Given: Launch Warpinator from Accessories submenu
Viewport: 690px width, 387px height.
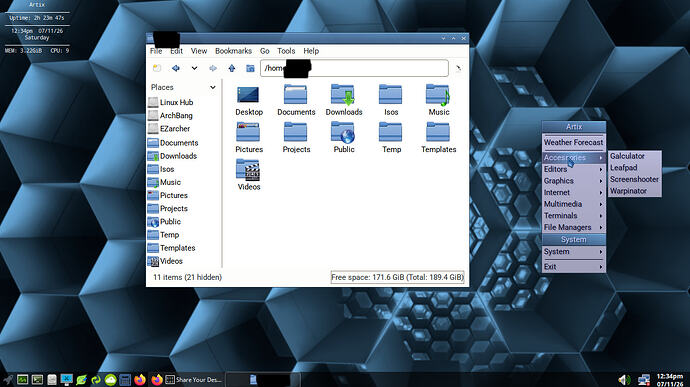Looking at the screenshot, I should tap(635, 191).
